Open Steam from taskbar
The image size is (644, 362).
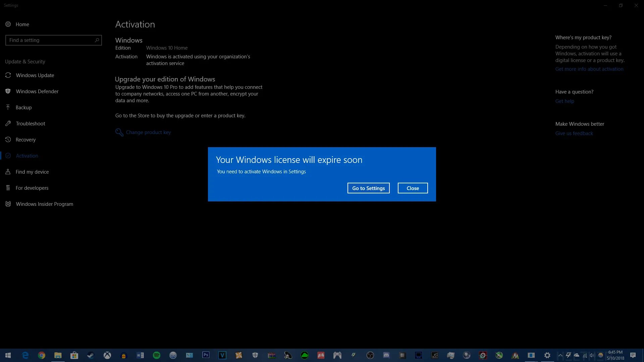[x=90, y=355]
